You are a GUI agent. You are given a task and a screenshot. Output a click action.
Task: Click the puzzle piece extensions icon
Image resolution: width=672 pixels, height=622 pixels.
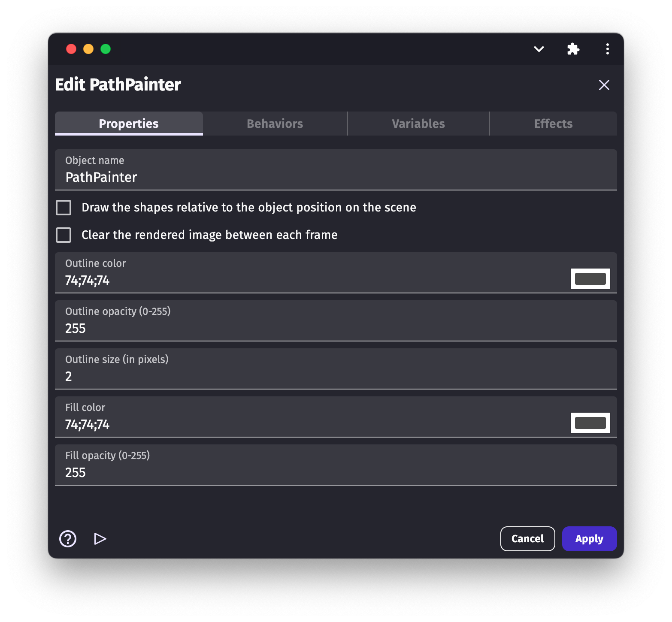573,49
